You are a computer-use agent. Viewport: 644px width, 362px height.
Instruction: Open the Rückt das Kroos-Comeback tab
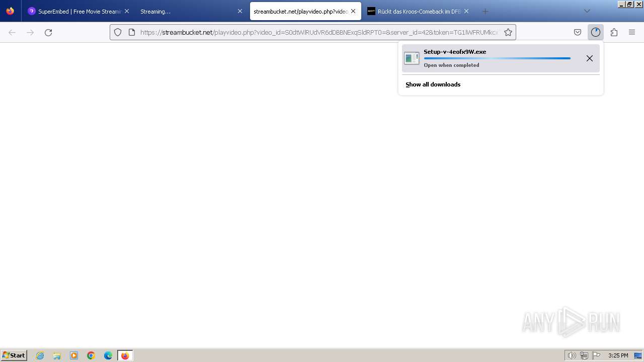click(418, 11)
